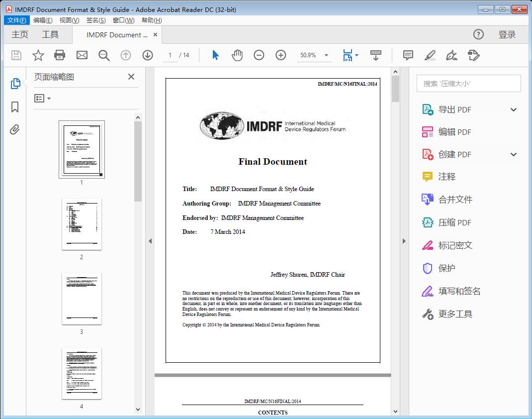Enable the scrolling page display mode

point(375,55)
